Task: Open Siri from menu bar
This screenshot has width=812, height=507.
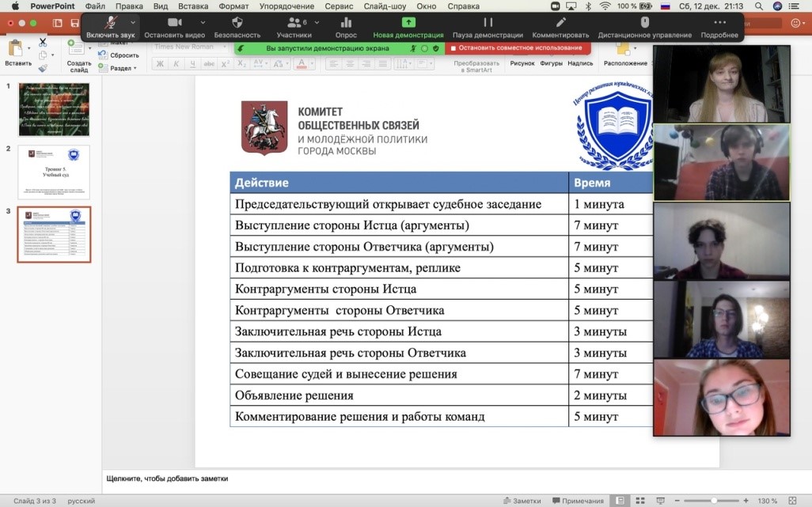Action: [x=777, y=6]
